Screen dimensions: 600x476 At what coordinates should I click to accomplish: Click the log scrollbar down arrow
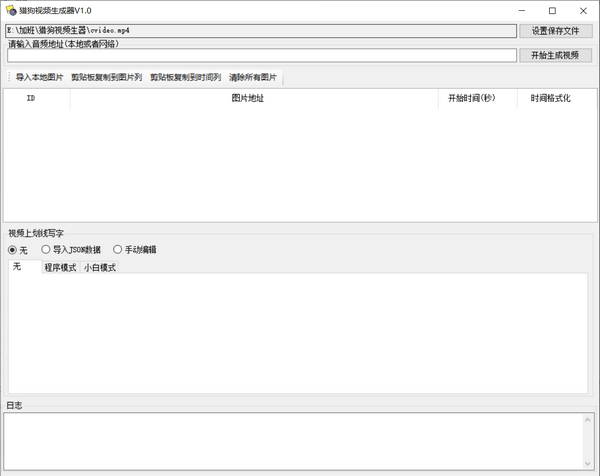[x=588, y=464]
